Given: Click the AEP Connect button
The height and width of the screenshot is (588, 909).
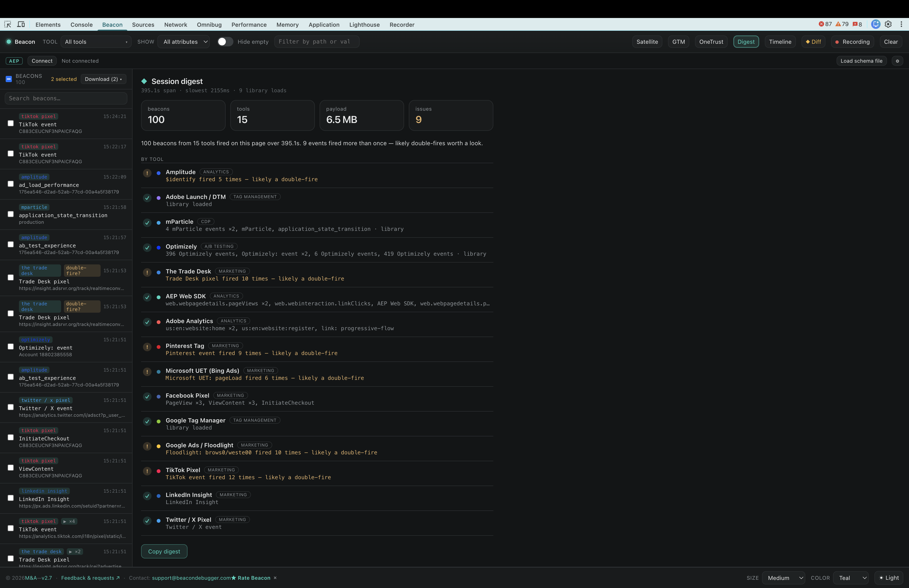Looking at the screenshot, I should [42, 61].
